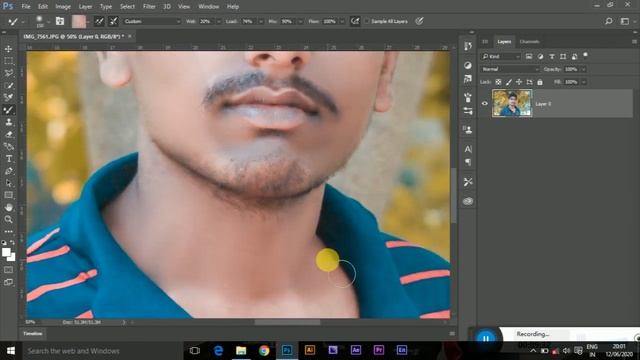Image resolution: width=640 pixels, height=360 pixels.
Task: Select the Hand tool
Action: coord(9,207)
